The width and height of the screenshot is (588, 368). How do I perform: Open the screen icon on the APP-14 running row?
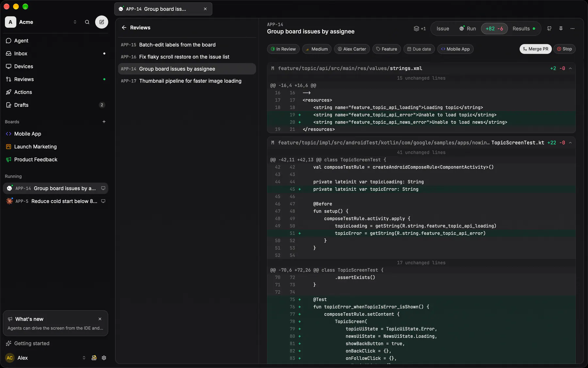pyautogui.click(x=103, y=188)
